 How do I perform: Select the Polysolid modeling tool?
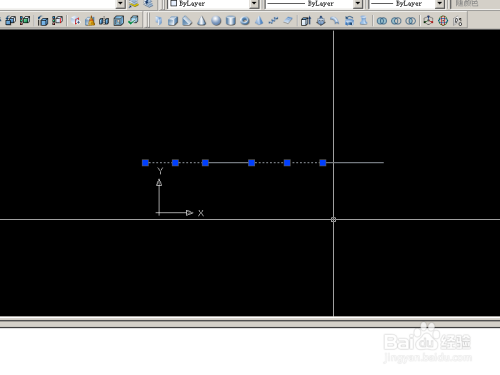[159, 21]
